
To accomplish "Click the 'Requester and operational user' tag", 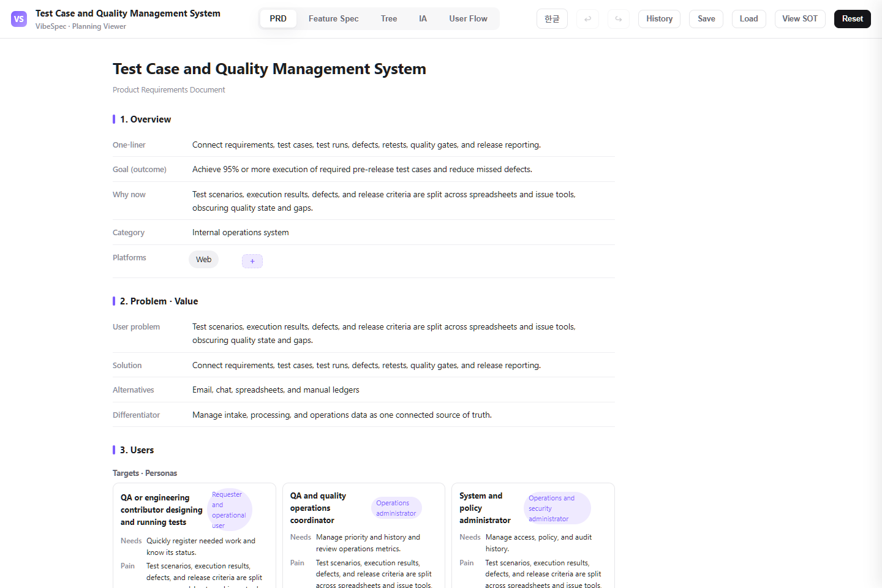I will click(229, 510).
